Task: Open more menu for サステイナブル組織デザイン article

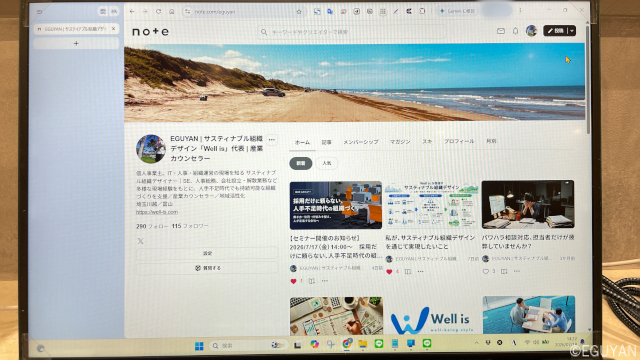Action: click(420, 271)
